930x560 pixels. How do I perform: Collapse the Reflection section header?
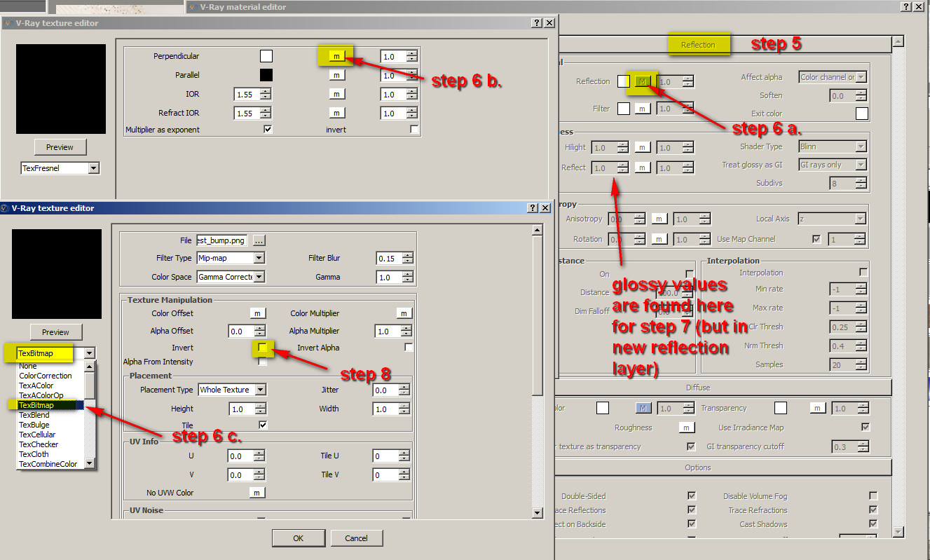[698, 45]
